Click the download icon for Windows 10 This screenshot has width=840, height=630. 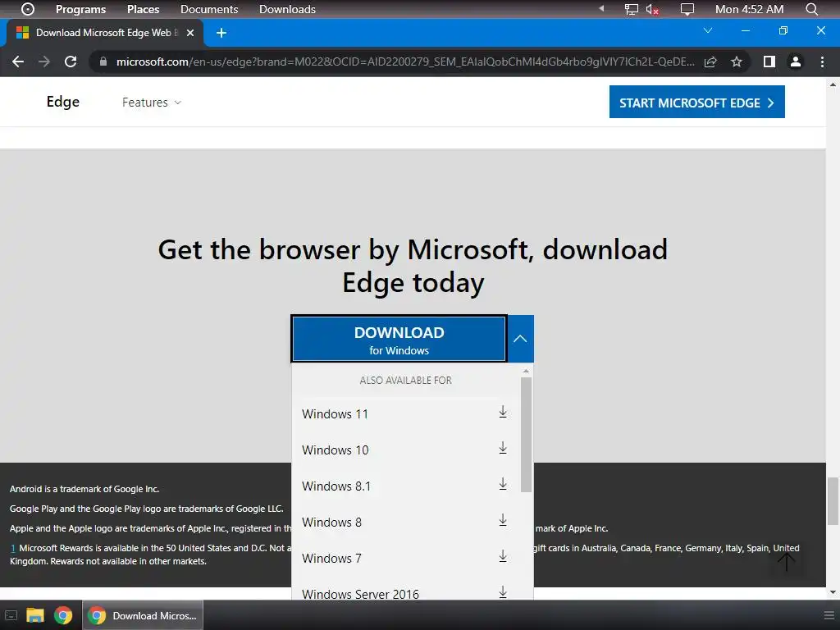(503, 448)
